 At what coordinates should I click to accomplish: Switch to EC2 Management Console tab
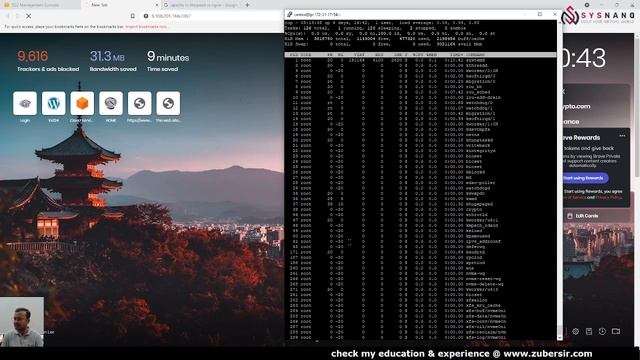40,5
